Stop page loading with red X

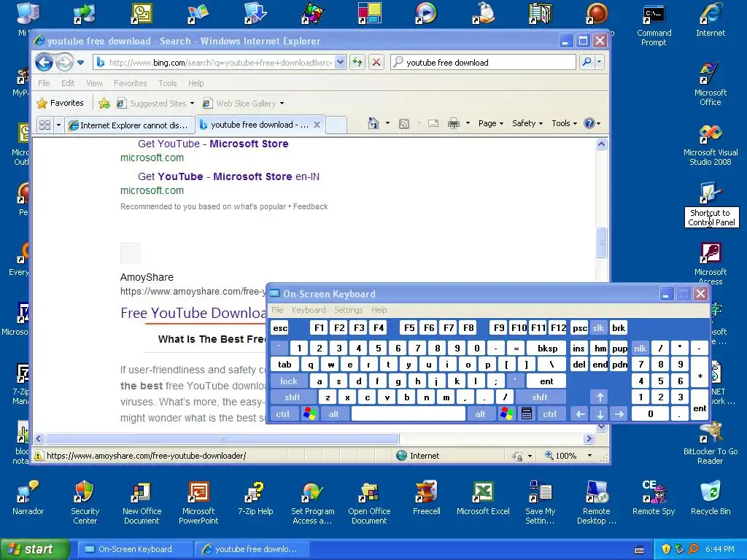tap(376, 62)
